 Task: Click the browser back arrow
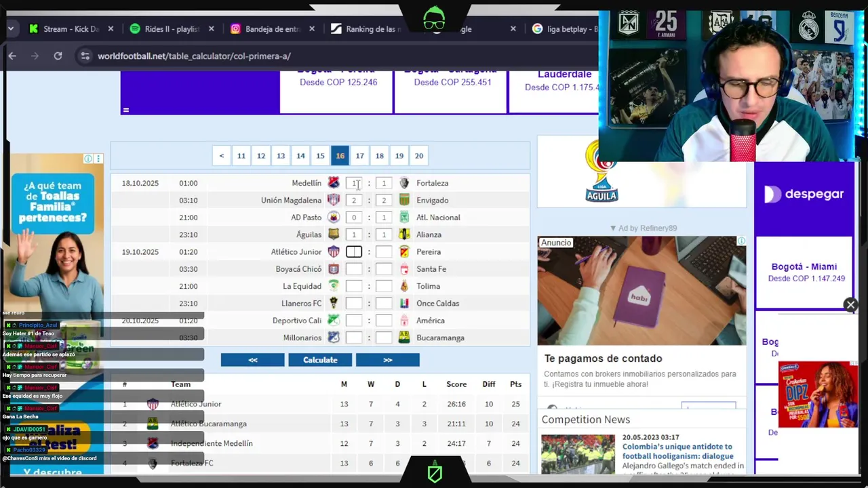click(x=12, y=56)
